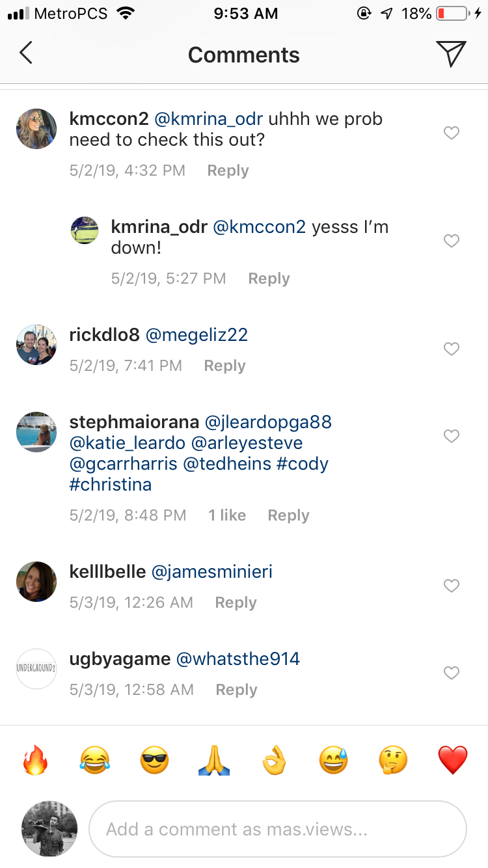The image size is (488, 868).
Task: Insert the praying hands emoji
Action: click(214, 759)
